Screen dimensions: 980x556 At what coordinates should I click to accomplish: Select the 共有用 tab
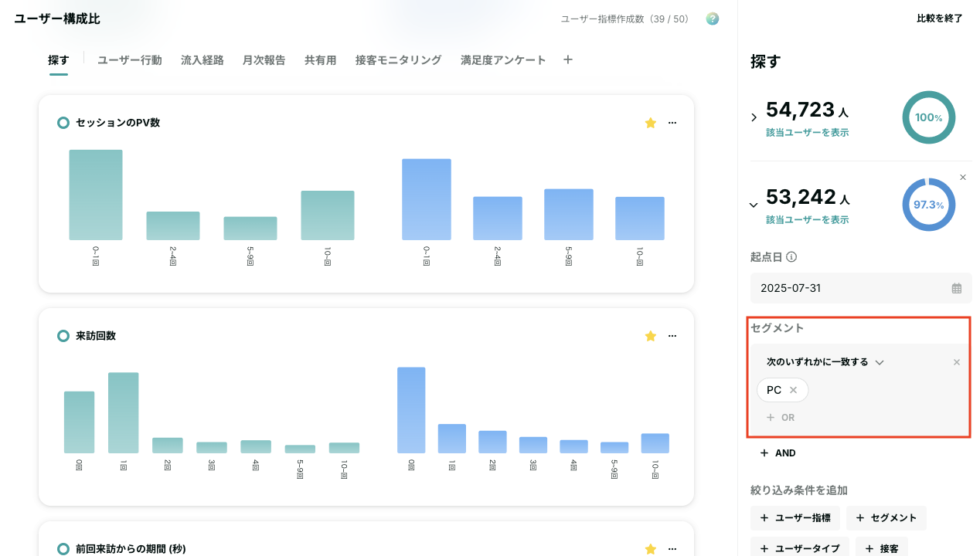(x=321, y=60)
